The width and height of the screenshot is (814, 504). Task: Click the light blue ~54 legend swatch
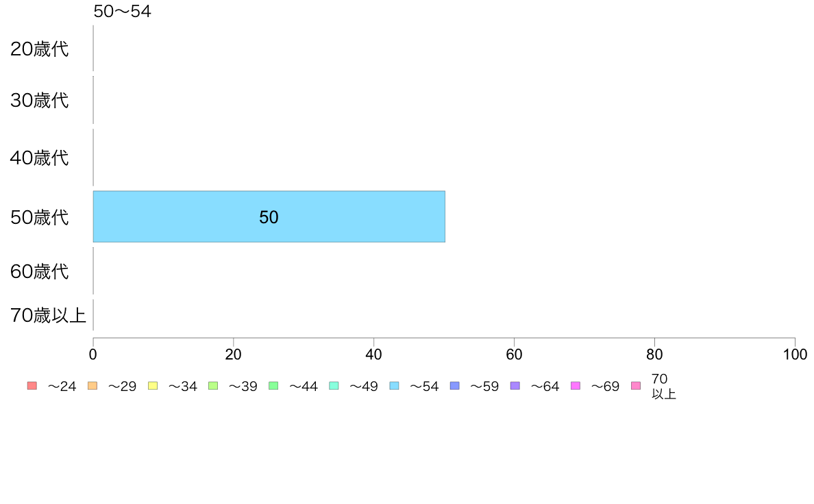click(x=394, y=386)
